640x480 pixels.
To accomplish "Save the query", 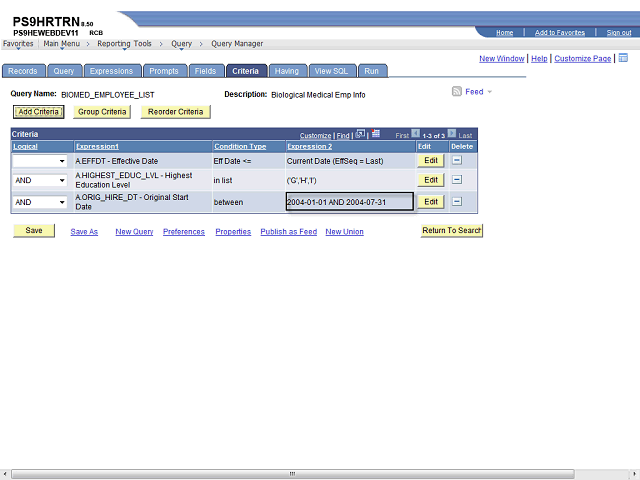I will pyautogui.click(x=34, y=231).
